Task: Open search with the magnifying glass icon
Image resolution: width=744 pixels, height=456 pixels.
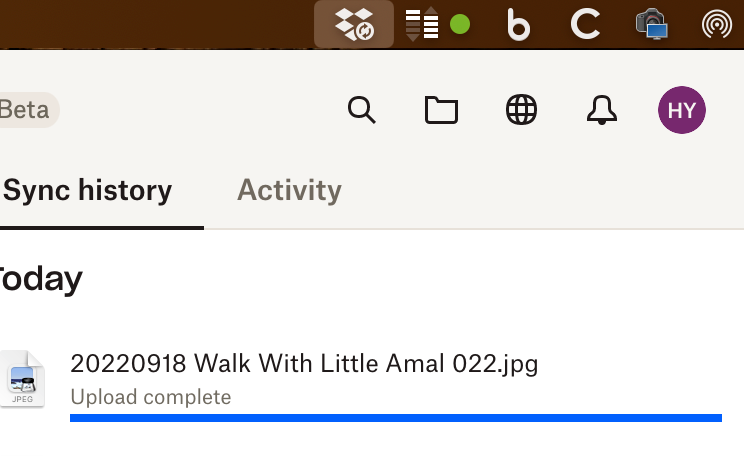Action: 361,110
